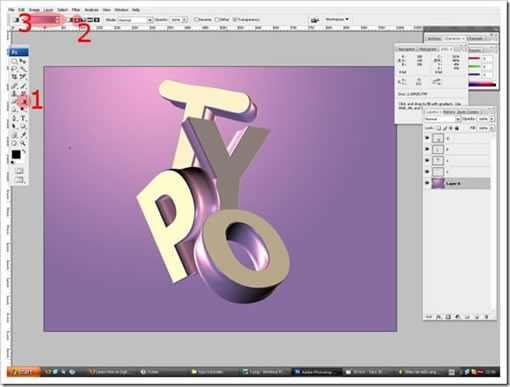Open the Filter menu

coord(76,10)
